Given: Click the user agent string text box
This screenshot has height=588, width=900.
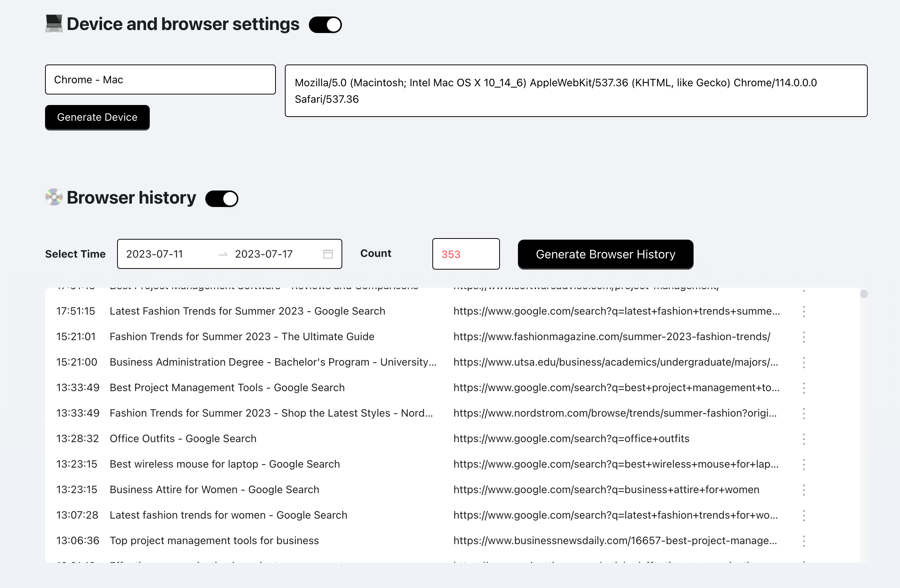Looking at the screenshot, I should [576, 91].
